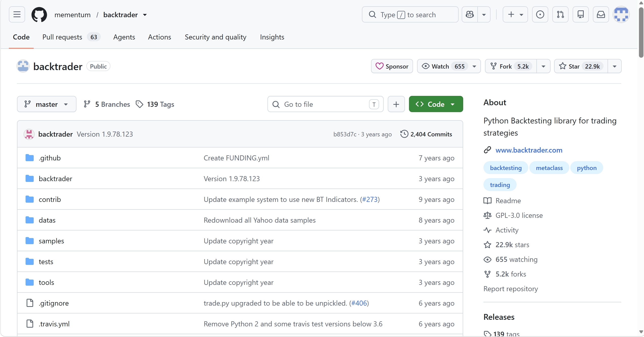Open the user profile avatar menu
This screenshot has height=337, width=644.
(x=621, y=14)
